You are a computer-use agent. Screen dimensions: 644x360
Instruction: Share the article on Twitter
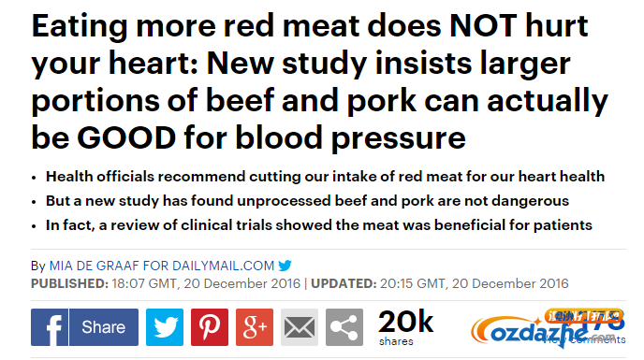[x=165, y=327]
